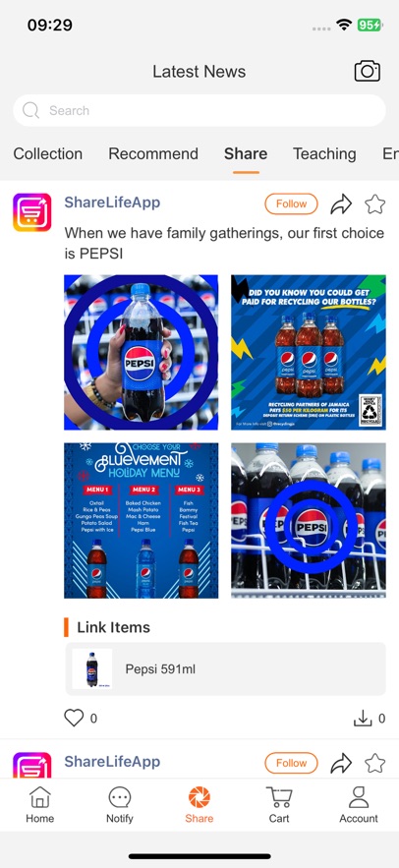Download the Pepsi post images
Screen dimensions: 399x868
point(362,719)
